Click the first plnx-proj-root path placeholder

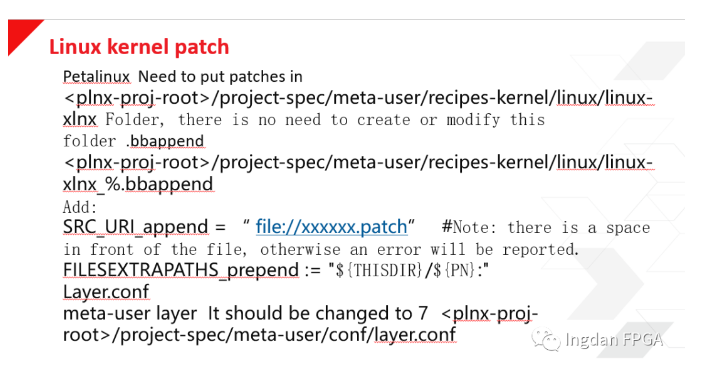pos(138,98)
